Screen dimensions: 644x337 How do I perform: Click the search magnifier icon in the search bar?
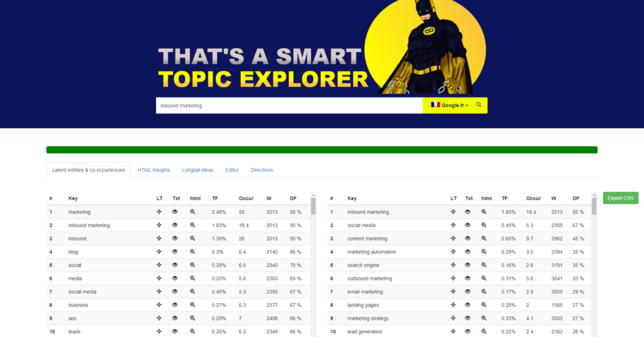(479, 105)
